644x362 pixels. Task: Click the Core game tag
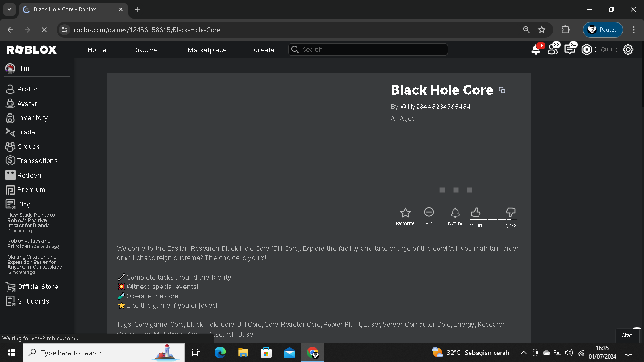coord(151,324)
